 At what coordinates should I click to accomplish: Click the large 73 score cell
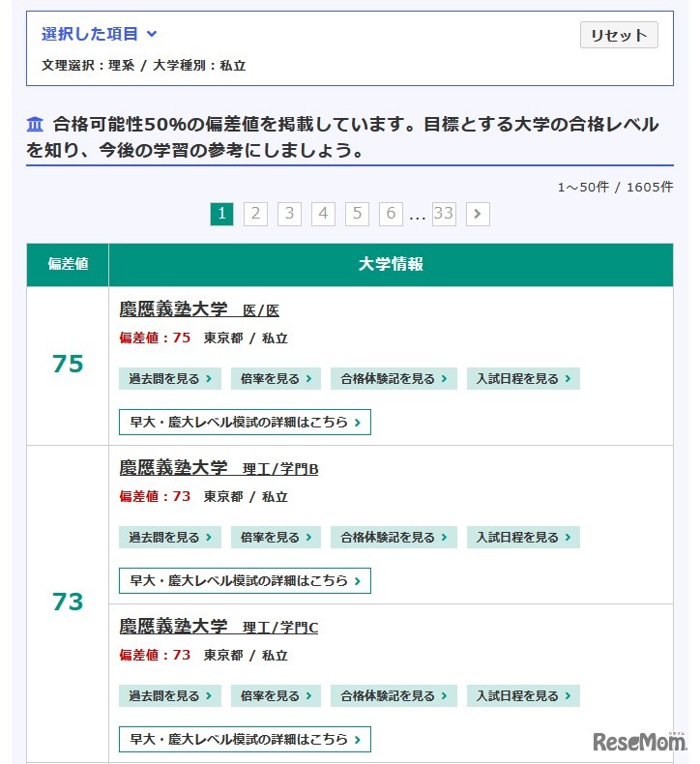click(68, 602)
